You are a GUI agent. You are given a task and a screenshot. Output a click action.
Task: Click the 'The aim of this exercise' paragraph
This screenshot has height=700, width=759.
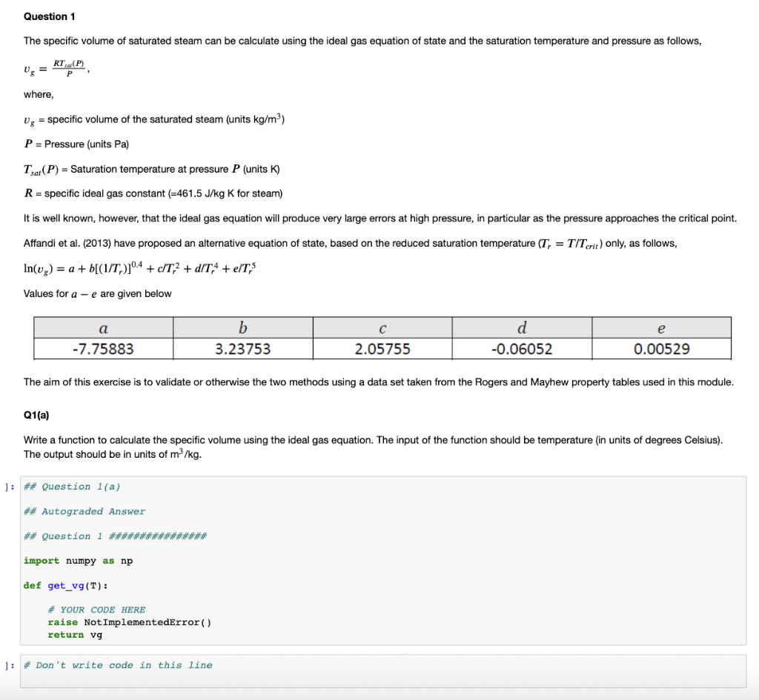point(379,382)
